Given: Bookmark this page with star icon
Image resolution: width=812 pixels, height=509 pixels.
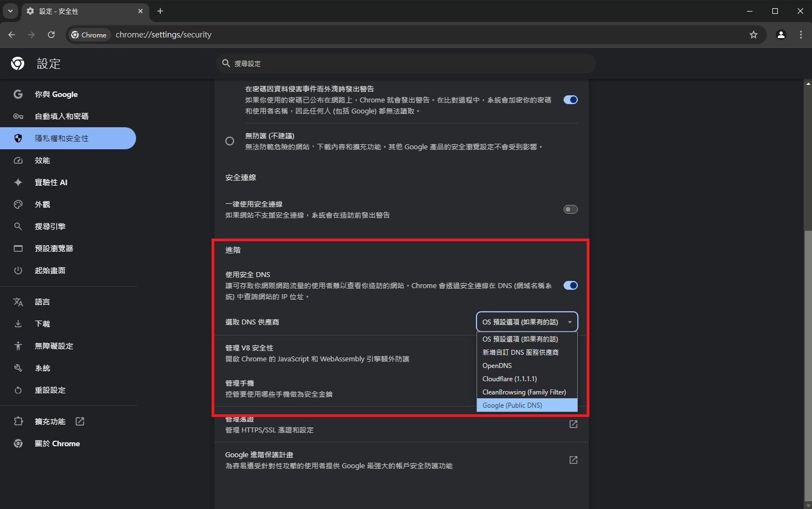Looking at the screenshot, I should point(754,35).
